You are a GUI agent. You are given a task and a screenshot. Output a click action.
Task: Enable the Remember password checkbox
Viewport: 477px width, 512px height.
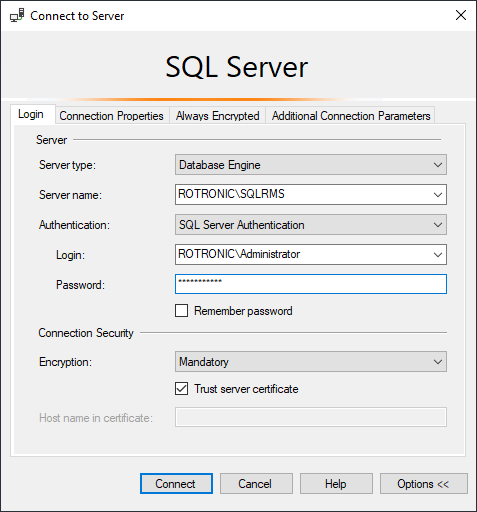click(181, 311)
